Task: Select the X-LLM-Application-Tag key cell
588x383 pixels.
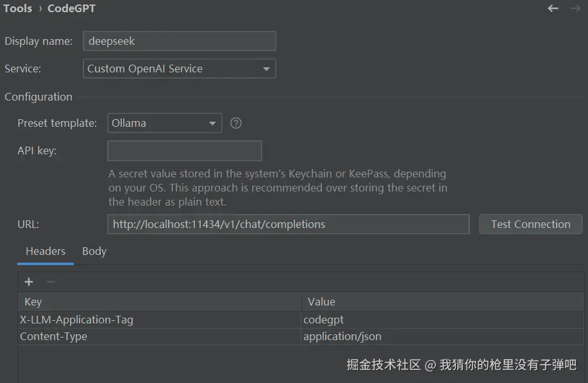Action: (x=159, y=320)
